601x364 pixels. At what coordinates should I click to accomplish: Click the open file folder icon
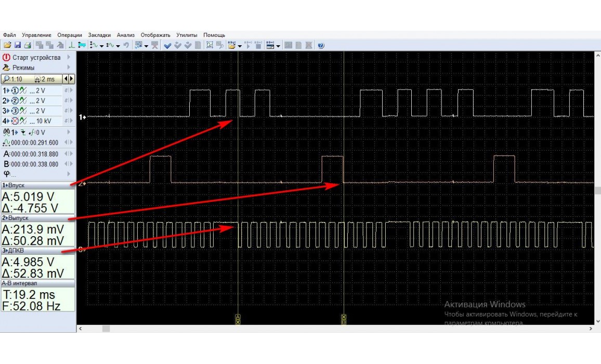coord(7,46)
